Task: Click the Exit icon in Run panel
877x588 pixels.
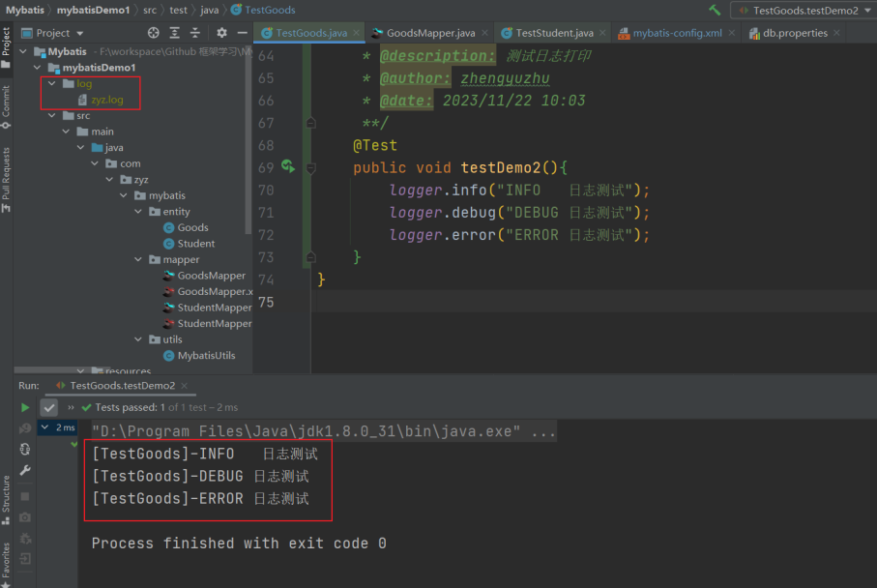Action: tap(25, 558)
